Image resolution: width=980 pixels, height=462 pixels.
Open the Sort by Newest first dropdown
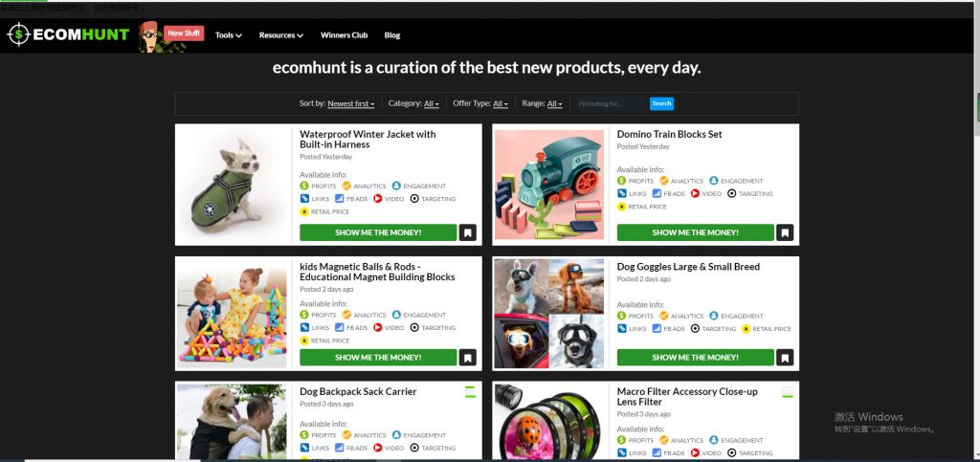350,103
